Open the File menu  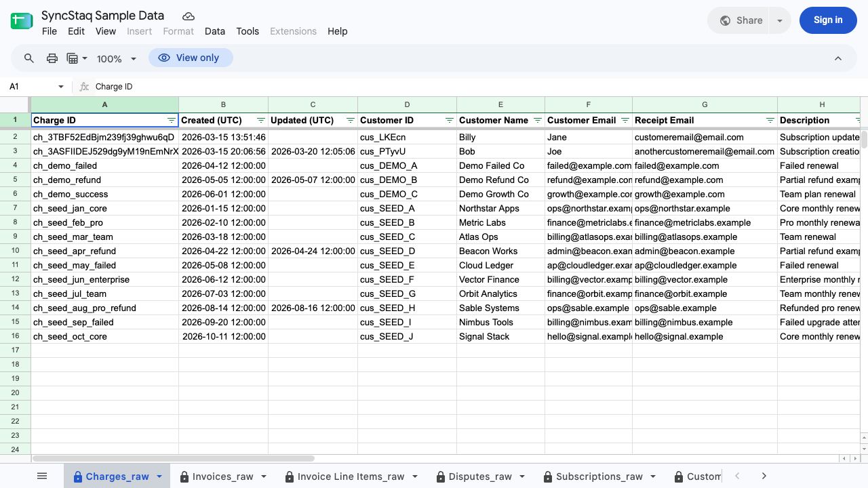point(50,31)
